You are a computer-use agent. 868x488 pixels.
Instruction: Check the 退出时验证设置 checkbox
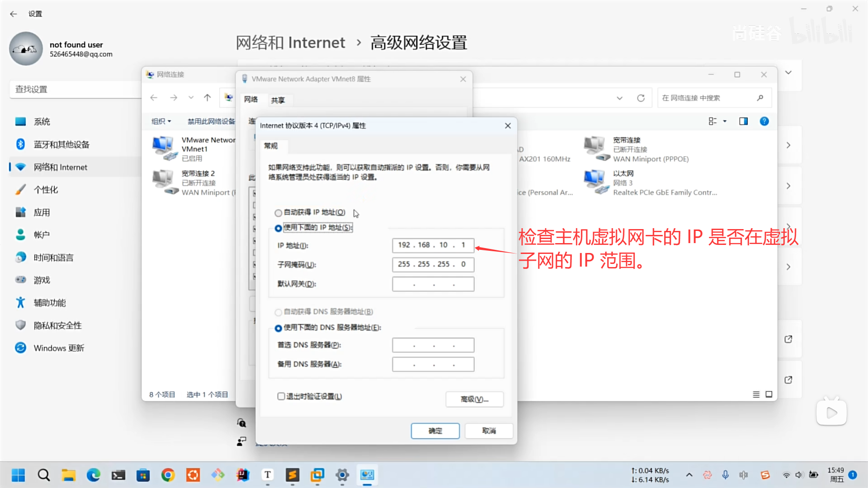(281, 396)
